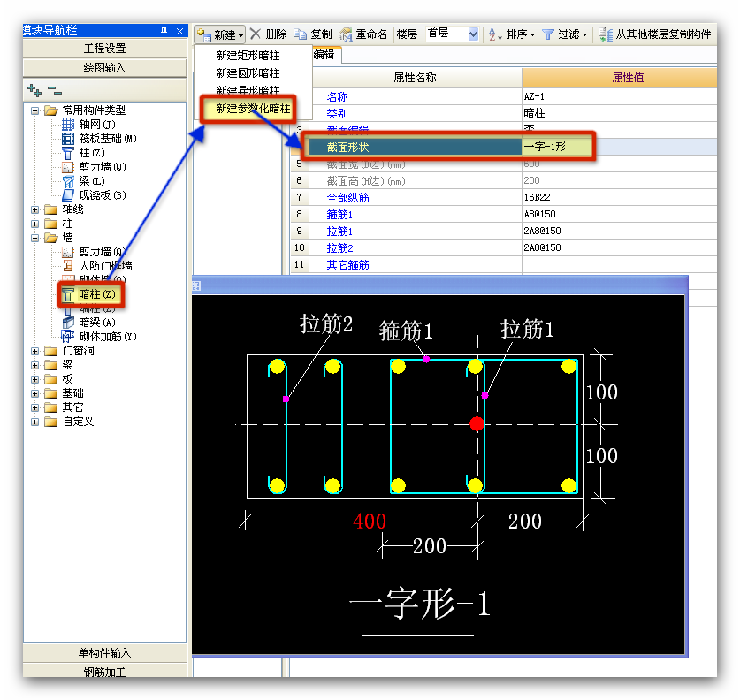Expand the 柱 folder
This screenshot has height=700, width=740.
click(x=35, y=224)
